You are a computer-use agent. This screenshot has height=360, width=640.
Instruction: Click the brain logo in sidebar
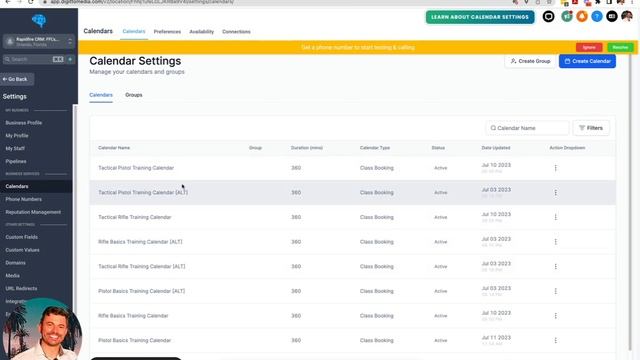[39, 20]
